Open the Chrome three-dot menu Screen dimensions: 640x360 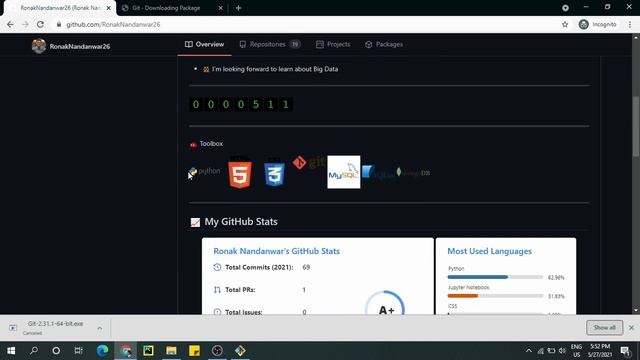[630, 24]
